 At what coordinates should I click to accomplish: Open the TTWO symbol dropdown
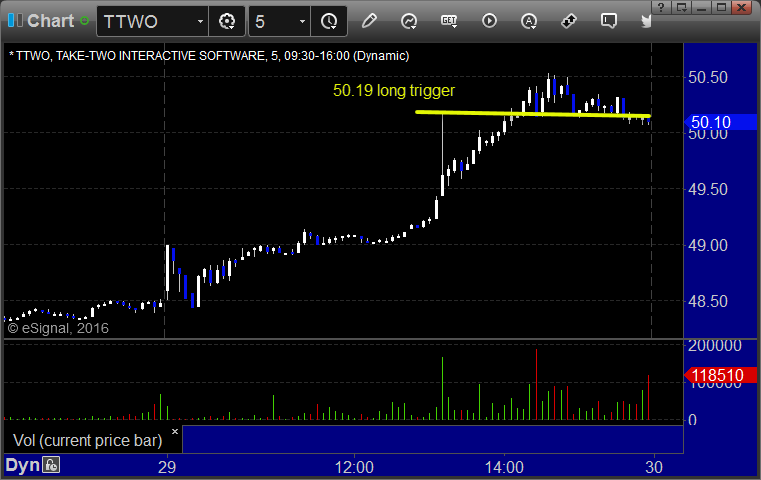pos(200,21)
